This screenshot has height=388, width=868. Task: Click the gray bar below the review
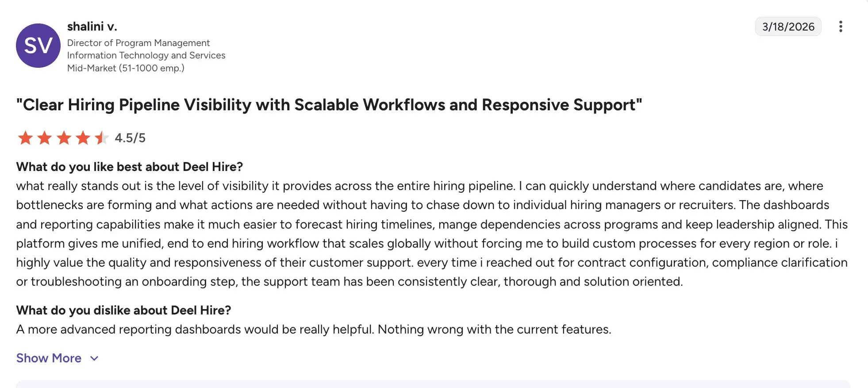(x=434, y=385)
